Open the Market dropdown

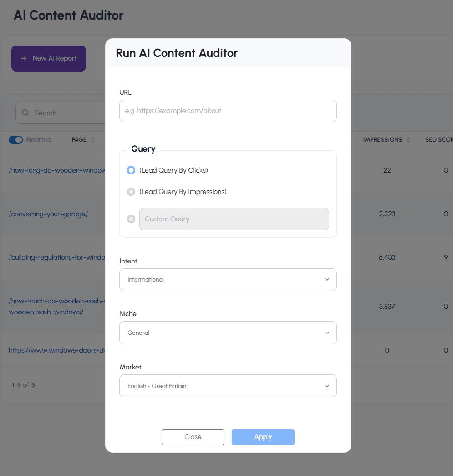[x=228, y=386]
